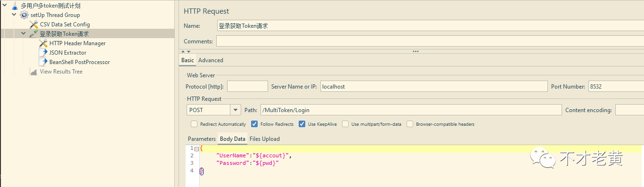This screenshot has width=644, height=187.
Task: Select CSV Data Set Config element
Action: (65, 24)
